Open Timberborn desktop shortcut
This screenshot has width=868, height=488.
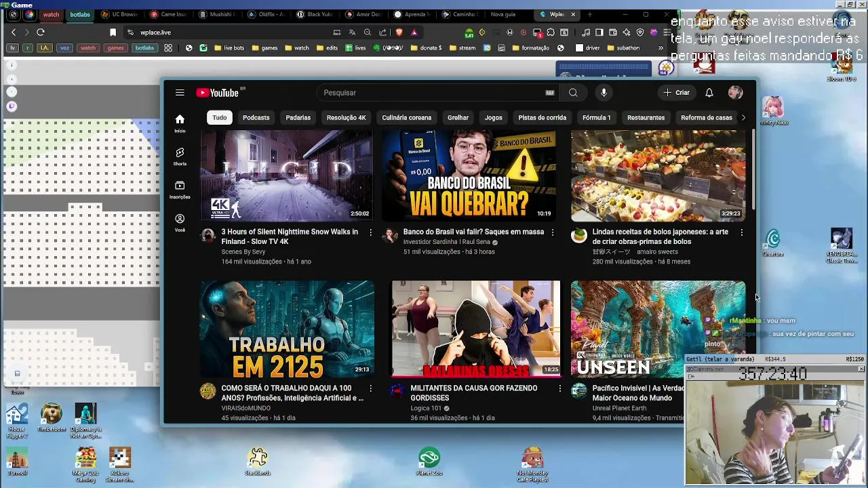click(51, 418)
